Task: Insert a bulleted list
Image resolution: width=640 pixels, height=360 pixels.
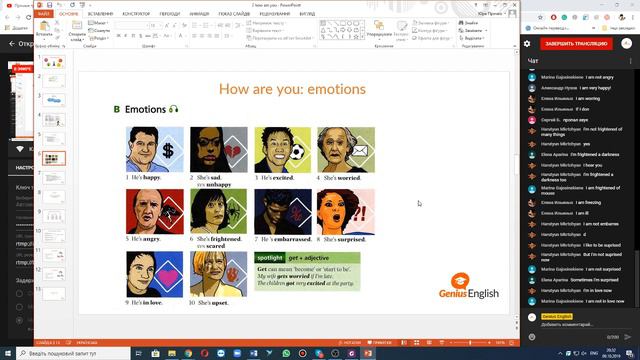Action: tap(195, 26)
